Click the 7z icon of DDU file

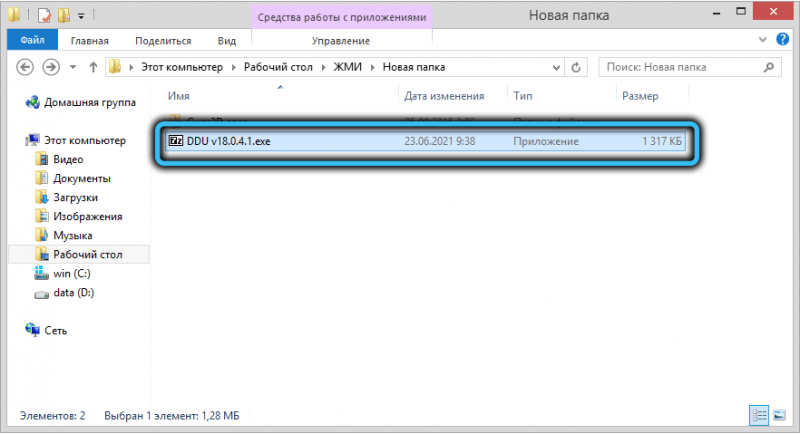click(x=176, y=141)
